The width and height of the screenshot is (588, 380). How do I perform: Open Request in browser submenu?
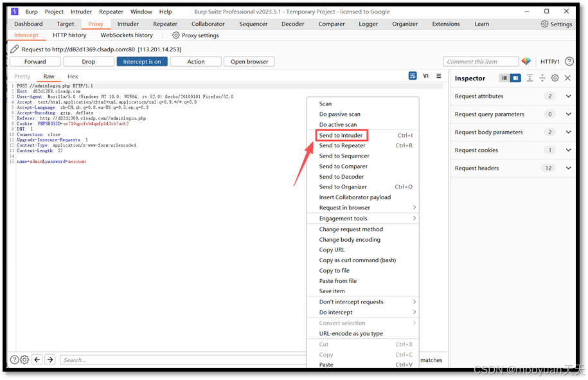pos(362,208)
